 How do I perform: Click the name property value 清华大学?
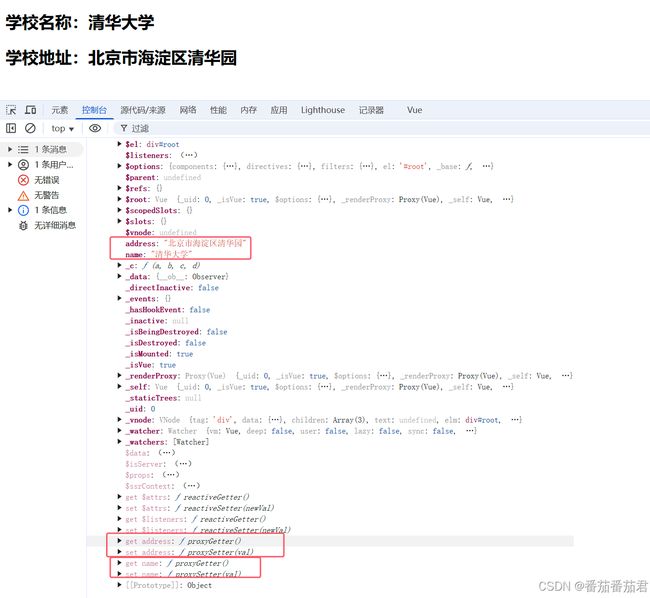[x=172, y=254]
